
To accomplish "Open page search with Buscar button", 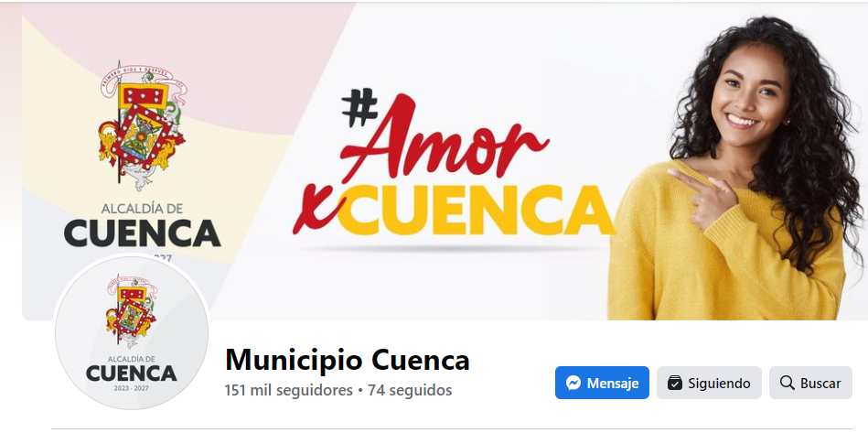I will [810, 383].
